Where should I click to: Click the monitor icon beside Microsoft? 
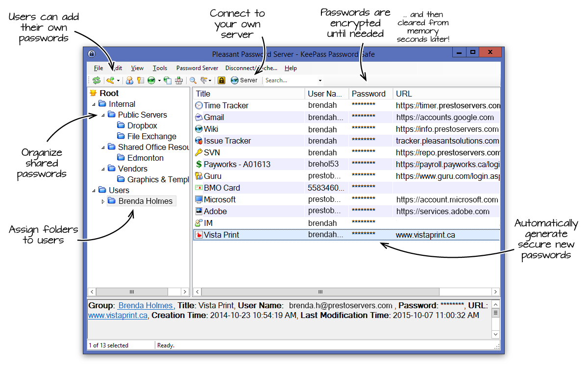coord(198,199)
